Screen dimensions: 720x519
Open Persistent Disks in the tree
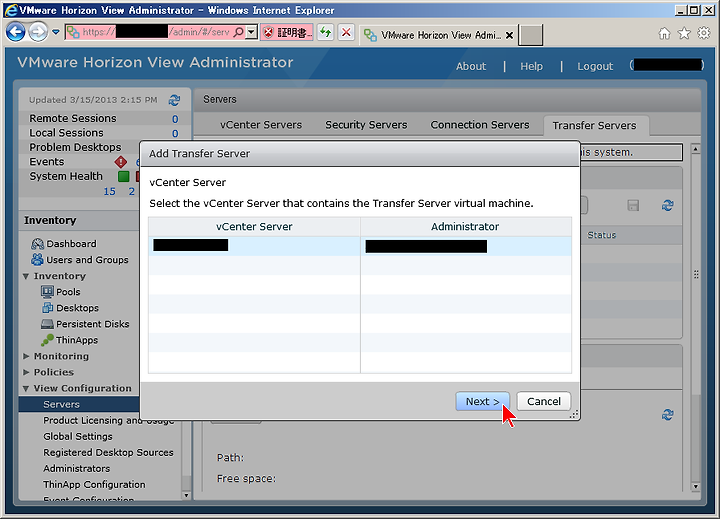(92, 324)
